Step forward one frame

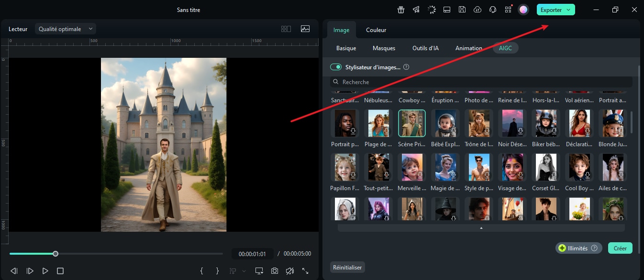pyautogui.click(x=30, y=271)
